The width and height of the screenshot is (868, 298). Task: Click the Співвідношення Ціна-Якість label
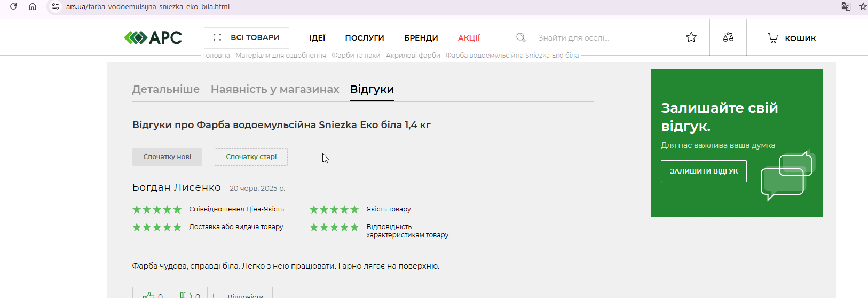(x=236, y=209)
